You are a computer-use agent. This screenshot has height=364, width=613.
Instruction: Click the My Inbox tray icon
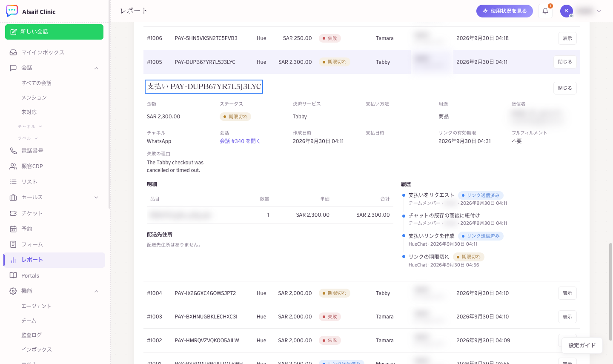13,52
